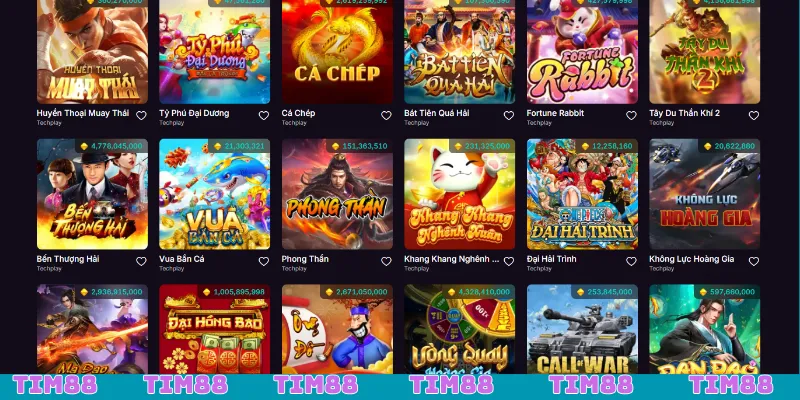The height and width of the screenshot is (400, 800).
Task: Like Khang Khang Nghênh Xuân game
Action: click(x=509, y=261)
